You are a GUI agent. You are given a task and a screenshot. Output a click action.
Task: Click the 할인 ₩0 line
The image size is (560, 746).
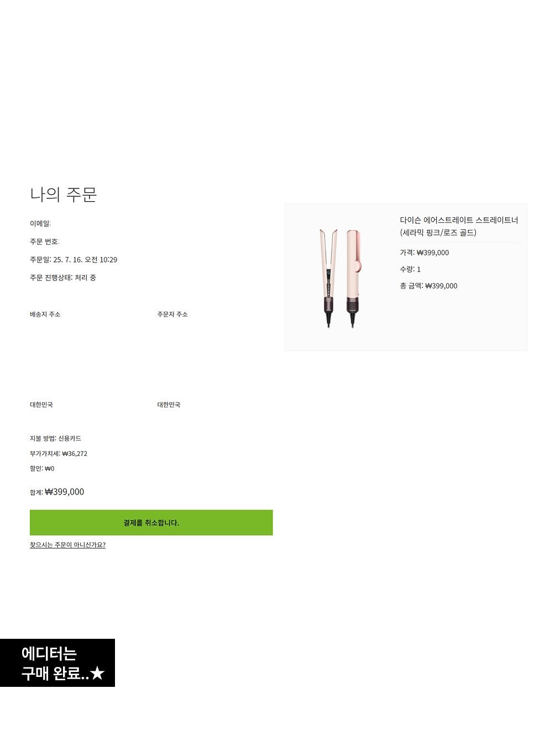42,469
